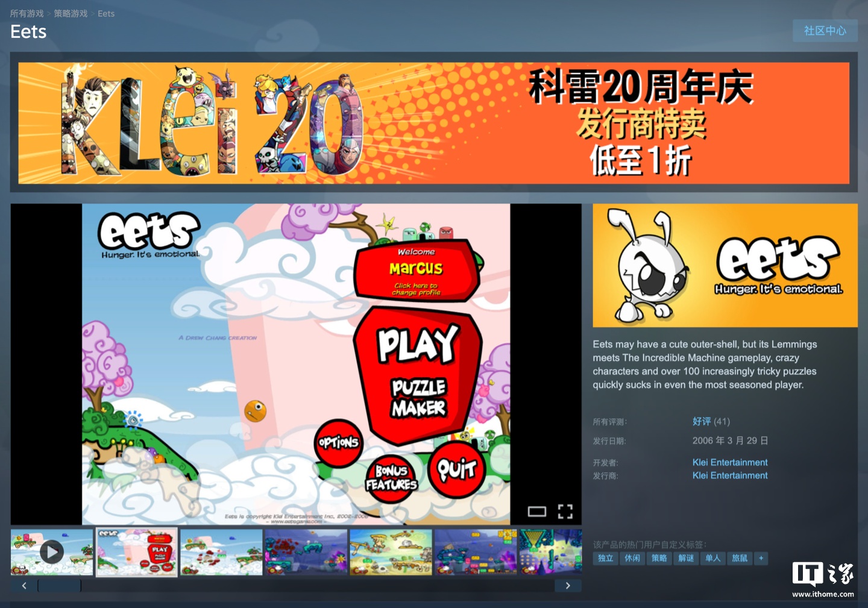Select the sixth screenshot thumbnail
This screenshot has height=608, width=868.
(476, 552)
